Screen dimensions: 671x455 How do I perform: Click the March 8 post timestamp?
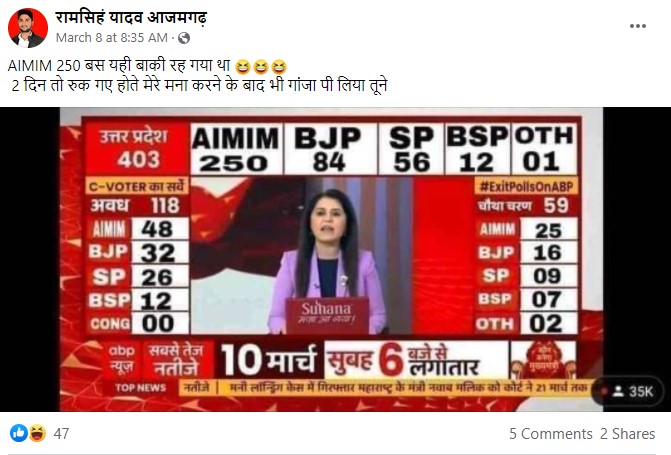112,38
